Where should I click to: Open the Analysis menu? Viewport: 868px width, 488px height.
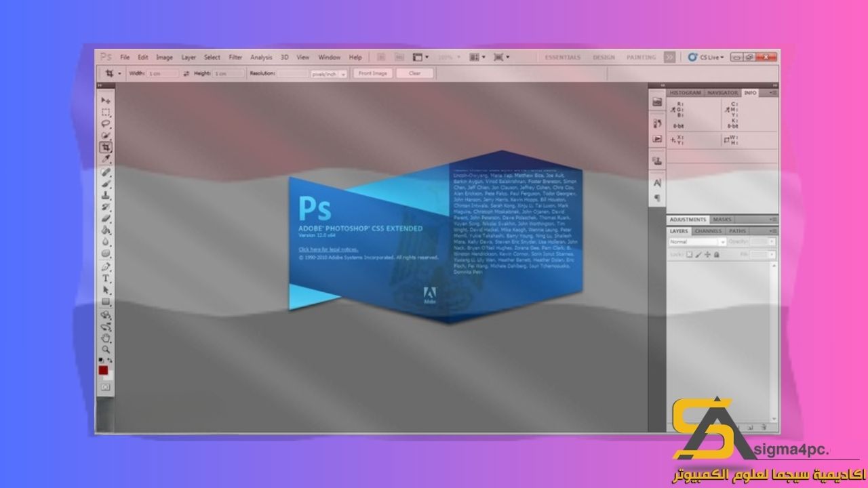coord(261,58)
